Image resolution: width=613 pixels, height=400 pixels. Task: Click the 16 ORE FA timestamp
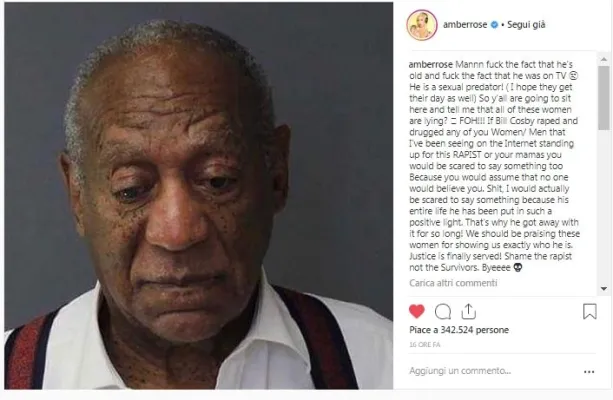click(425, 344)
